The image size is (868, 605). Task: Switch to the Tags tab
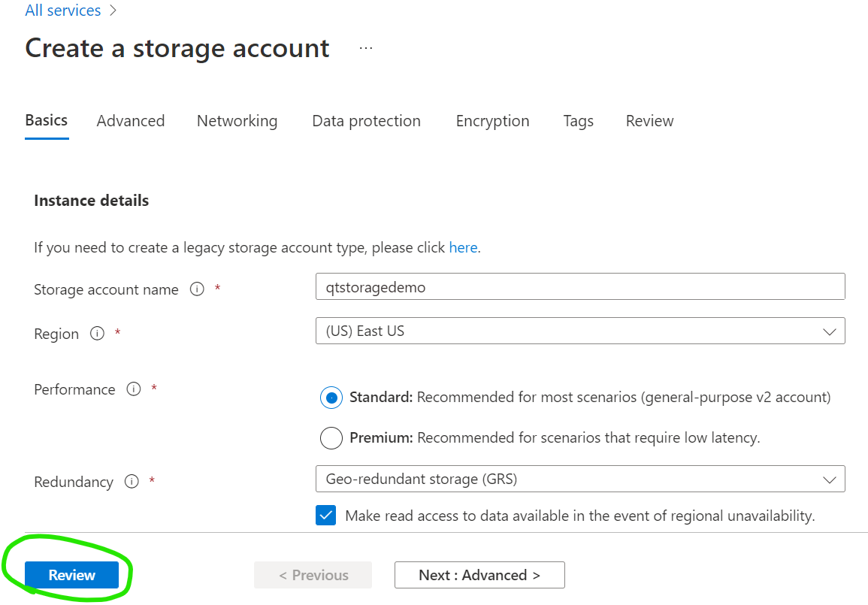[x=579, y=121]
